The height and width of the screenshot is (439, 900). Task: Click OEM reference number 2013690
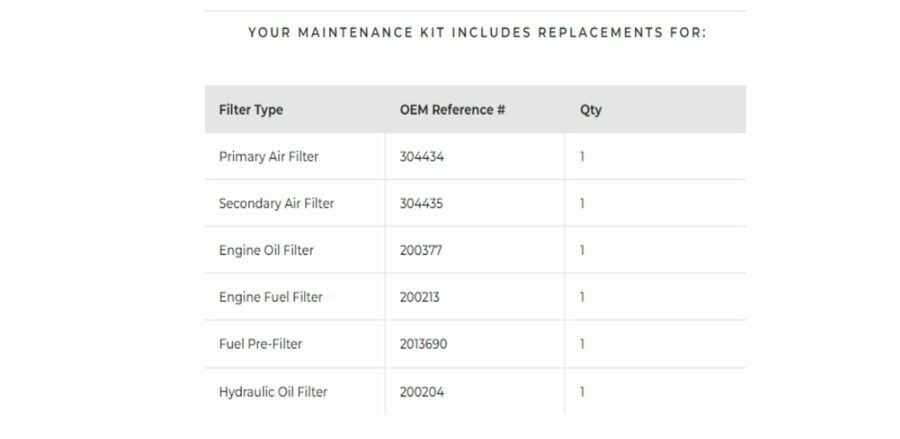(x=423, y=344)
